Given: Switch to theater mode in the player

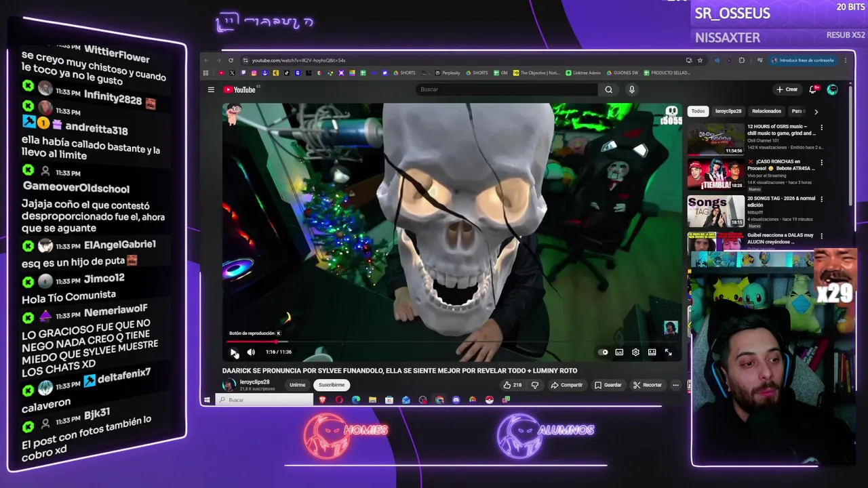Looking at the screenshot, I should point(652,352).
